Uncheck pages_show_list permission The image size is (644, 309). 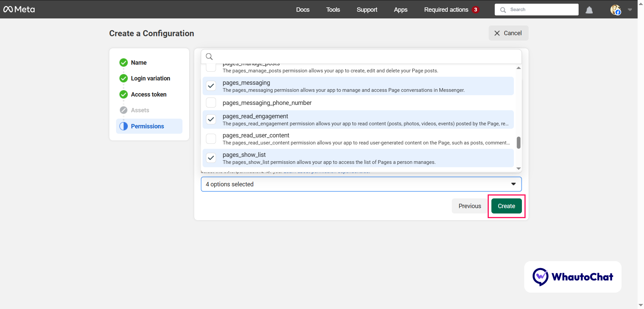211,158
